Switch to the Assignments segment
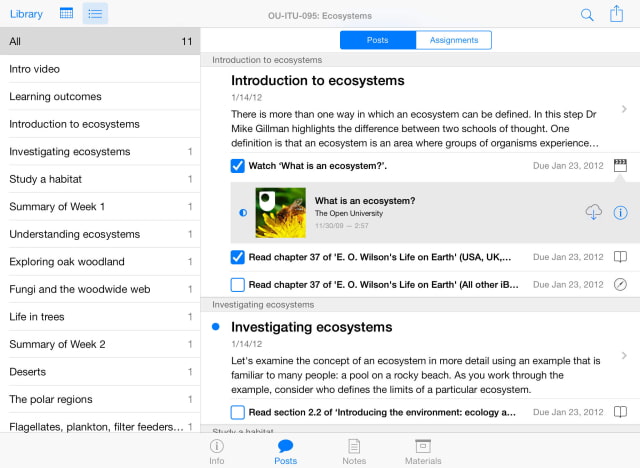The width and height of the screenshot is (640, 468). [x=454, y=40]
